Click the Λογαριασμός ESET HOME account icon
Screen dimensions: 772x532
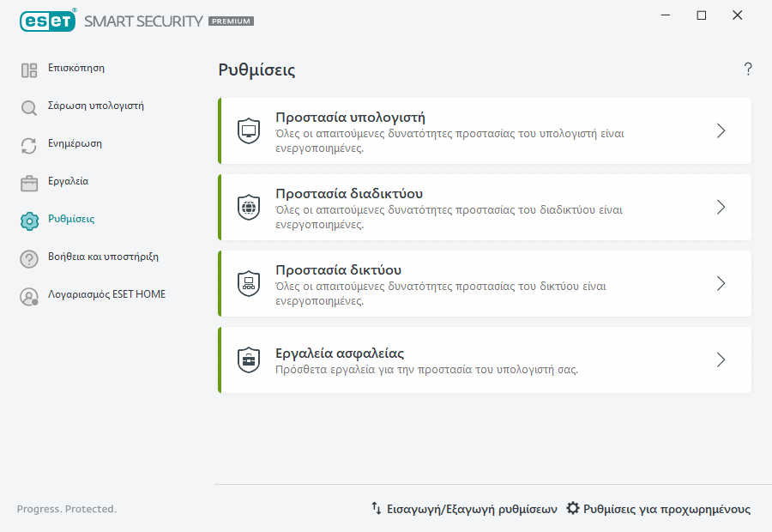(28, 294)
